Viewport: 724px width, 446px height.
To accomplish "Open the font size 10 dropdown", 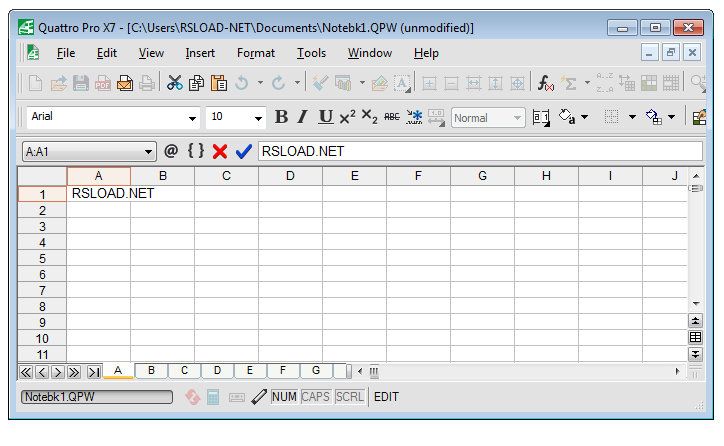I will pyautogui.click(x=258, y=118).
